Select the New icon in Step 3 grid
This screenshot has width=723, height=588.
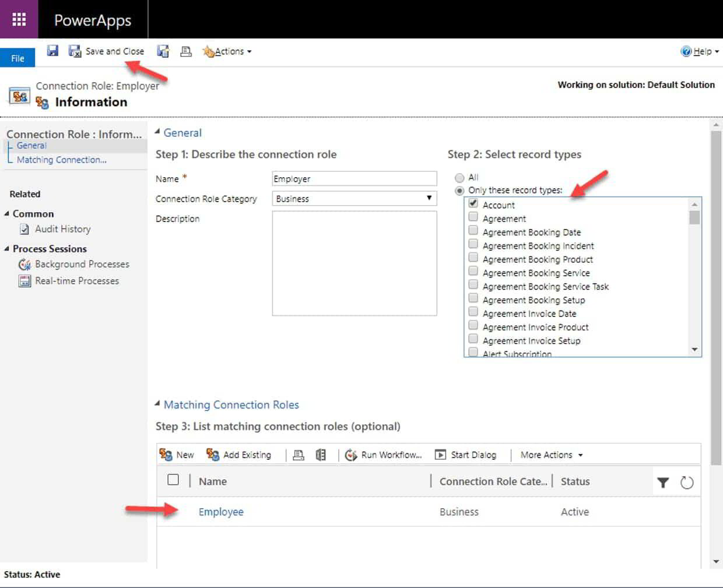pyautogui.click(x=165, y=455)
